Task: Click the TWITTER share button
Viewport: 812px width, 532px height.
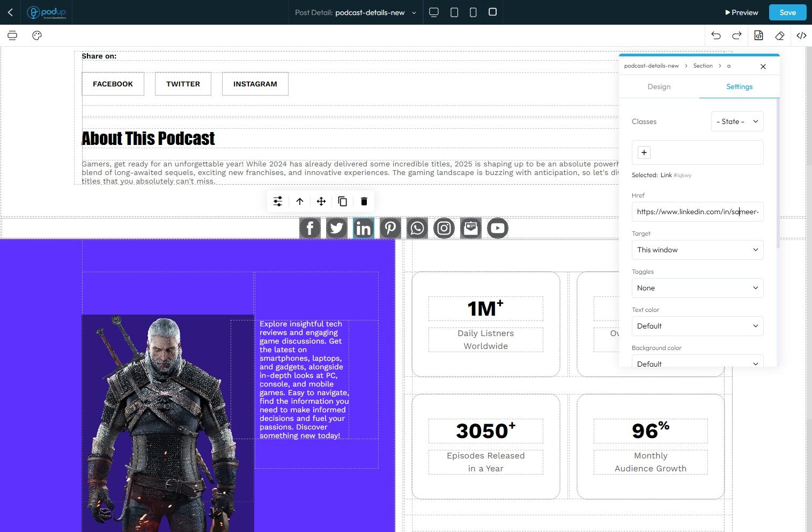Action: tap(183, 84)
